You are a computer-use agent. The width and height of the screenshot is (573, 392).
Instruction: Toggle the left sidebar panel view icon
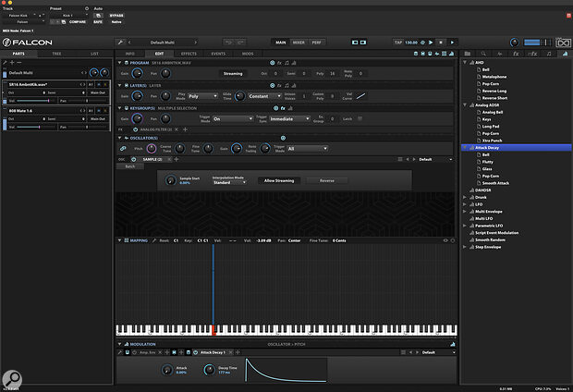(355, 43)
